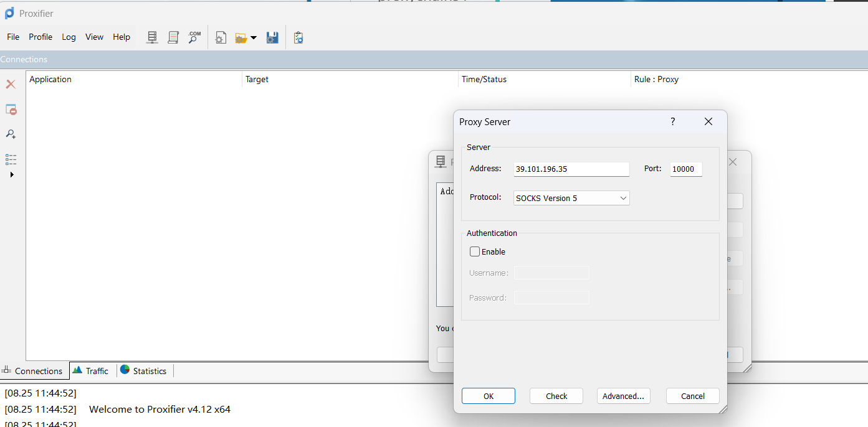Image resolution: width=868 pixels, height=427 pixels.
Task: Switch to the Traffic tab
Action: pos(91,370)
